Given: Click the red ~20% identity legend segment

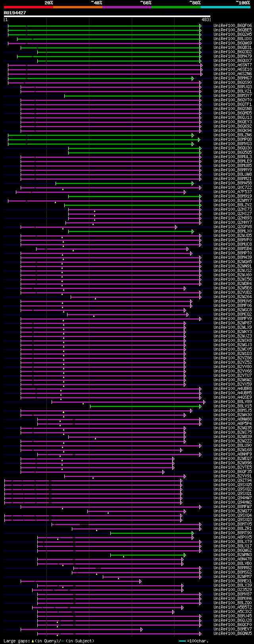Looking at the screenshot, I should point(28,7).
